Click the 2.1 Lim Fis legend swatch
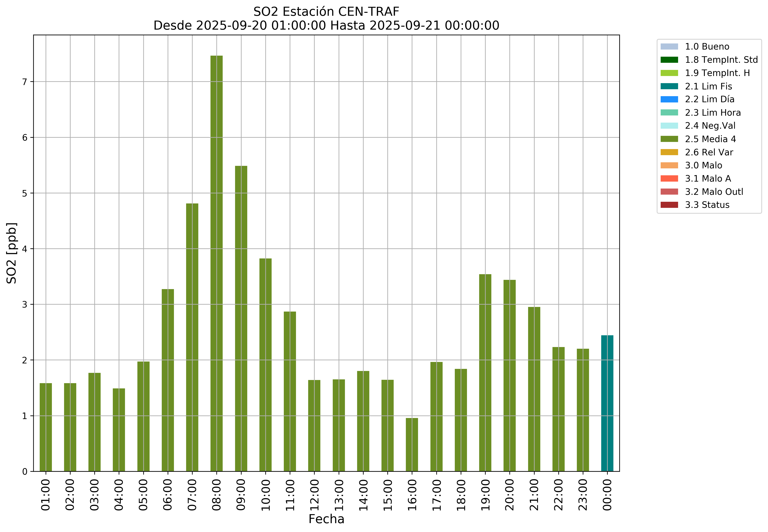 pyautogui.click(x=669, y=86)
